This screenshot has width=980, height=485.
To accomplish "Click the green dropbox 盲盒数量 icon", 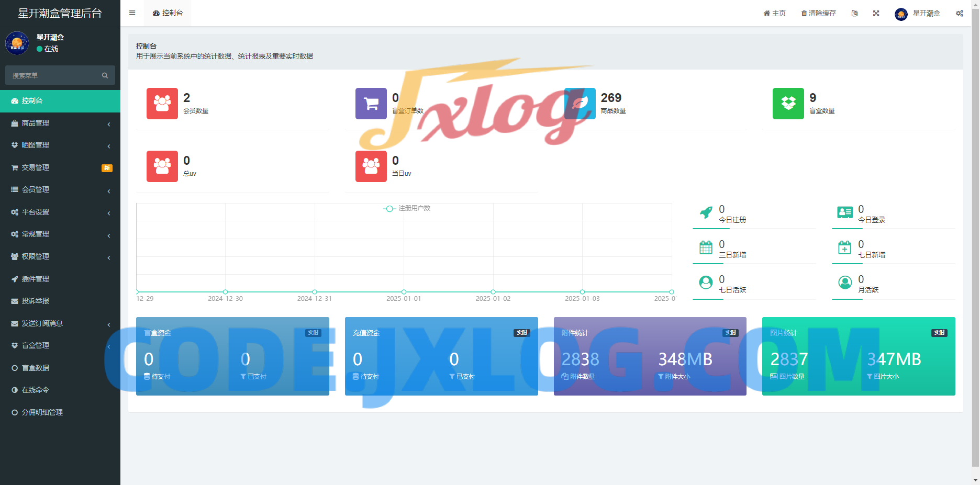I will click(788, 104).
